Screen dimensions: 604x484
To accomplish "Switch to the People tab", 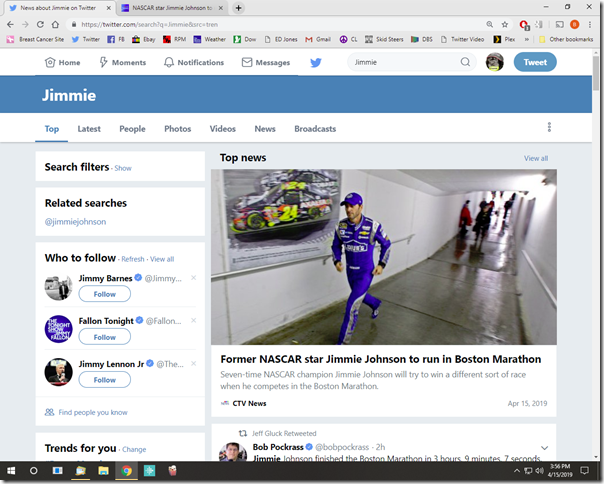I will [x=132, y=129].
